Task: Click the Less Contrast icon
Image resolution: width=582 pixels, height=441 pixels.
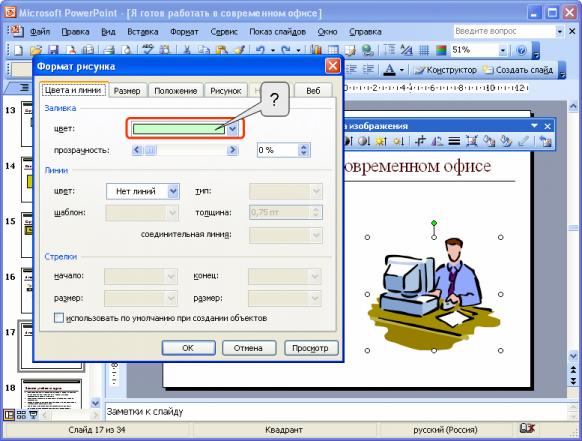Action: tap(364, 141)
